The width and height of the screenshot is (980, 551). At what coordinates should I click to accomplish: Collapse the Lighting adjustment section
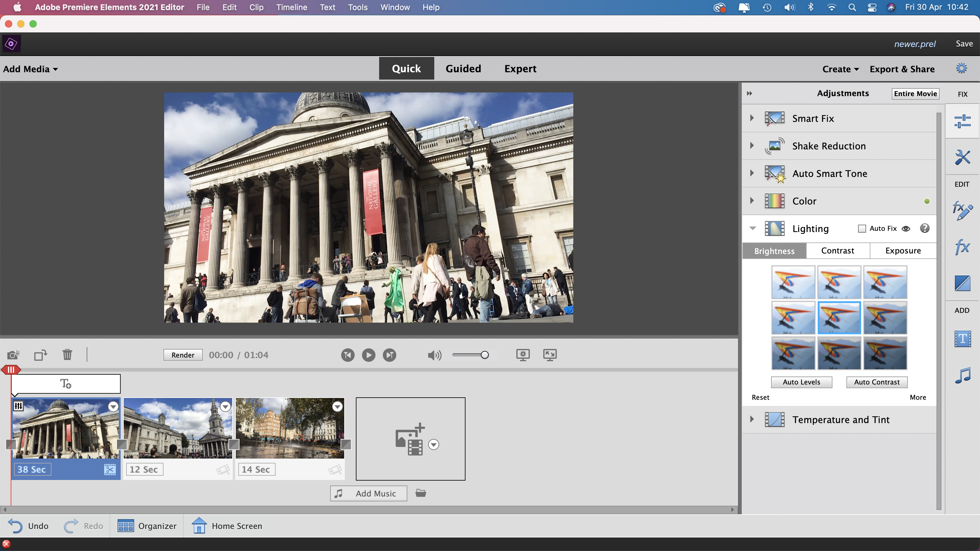(x=753, y=228)
